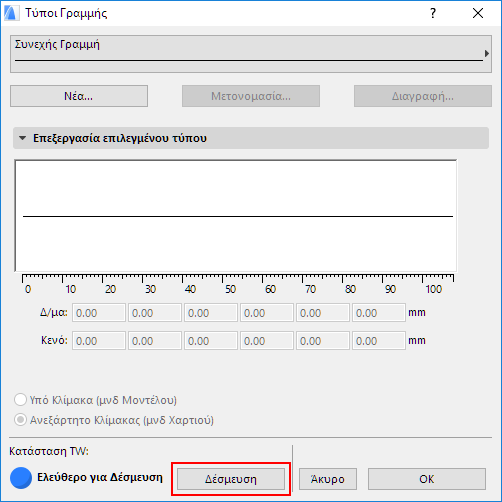Click the Νέα... button

coord(79,96)
